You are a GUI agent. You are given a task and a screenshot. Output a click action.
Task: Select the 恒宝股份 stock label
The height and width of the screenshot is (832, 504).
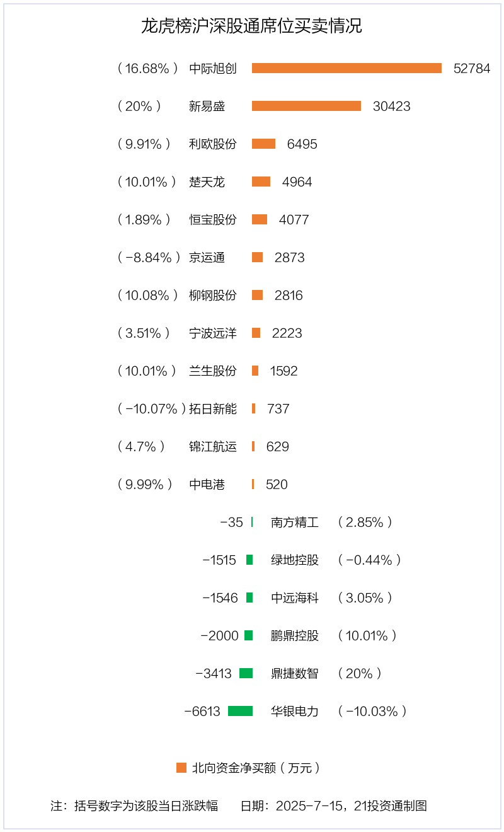[x=213, y=220]
